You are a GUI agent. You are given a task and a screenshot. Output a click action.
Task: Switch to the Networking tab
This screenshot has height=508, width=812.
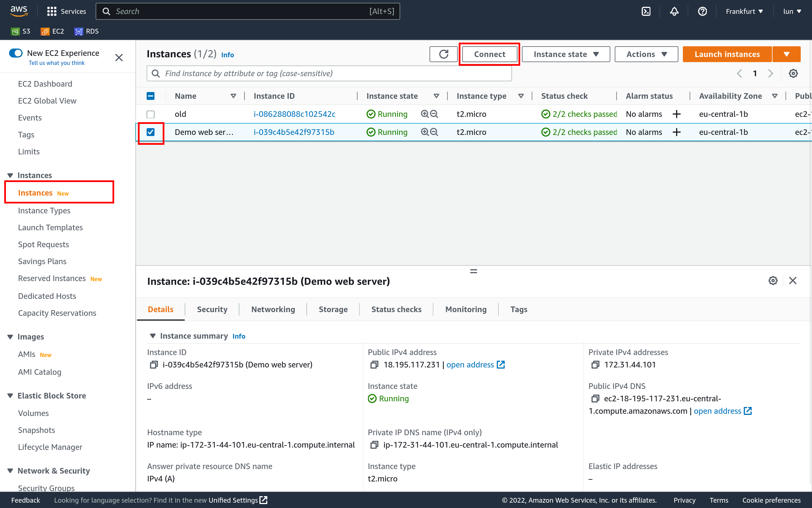[x=273, y=309]
